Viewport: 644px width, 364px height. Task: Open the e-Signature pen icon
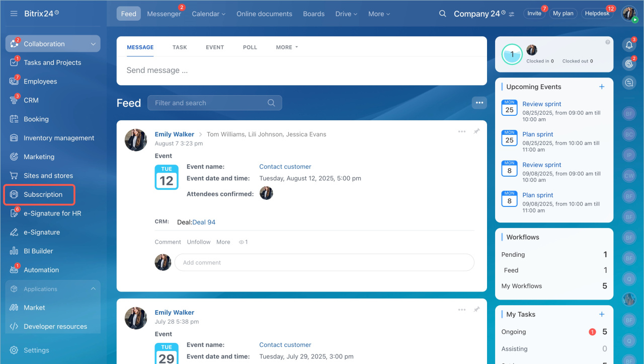point(14,232)
